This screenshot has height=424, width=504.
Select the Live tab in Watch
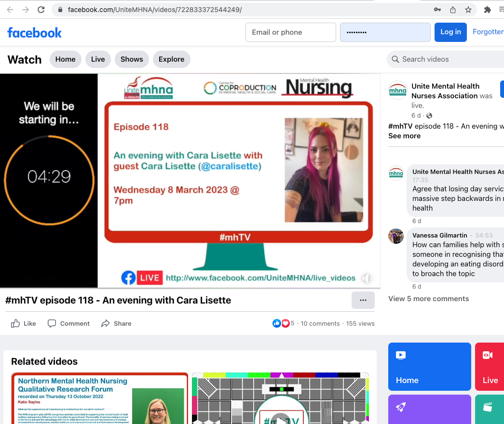click(x=98, y=59)
